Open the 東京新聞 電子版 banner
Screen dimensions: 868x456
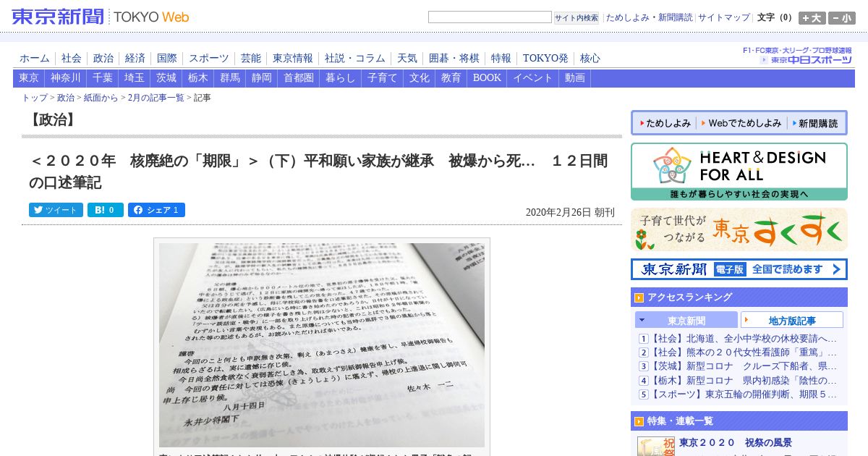tap(739, 269)
